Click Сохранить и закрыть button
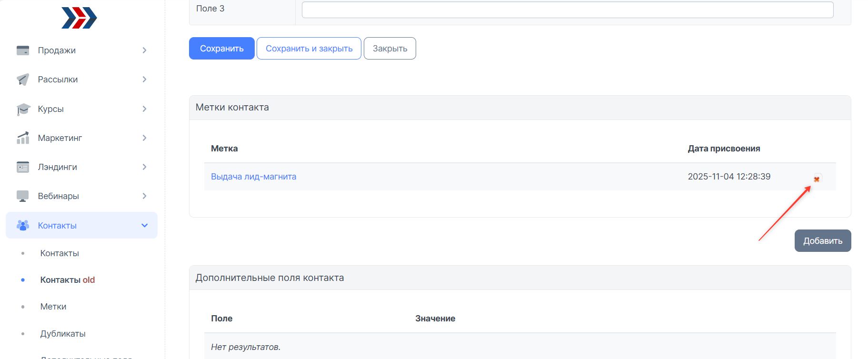 (309, 49)
